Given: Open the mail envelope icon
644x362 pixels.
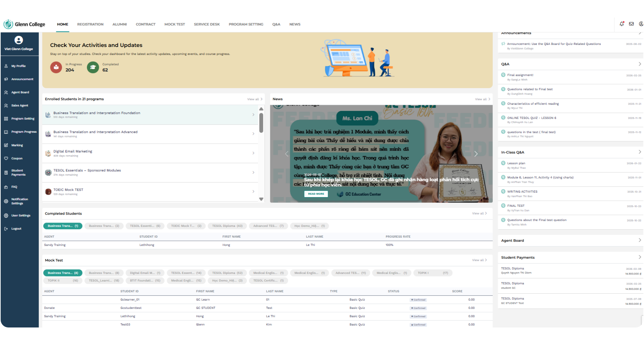Looking at the screenshot, I should 631,24.
